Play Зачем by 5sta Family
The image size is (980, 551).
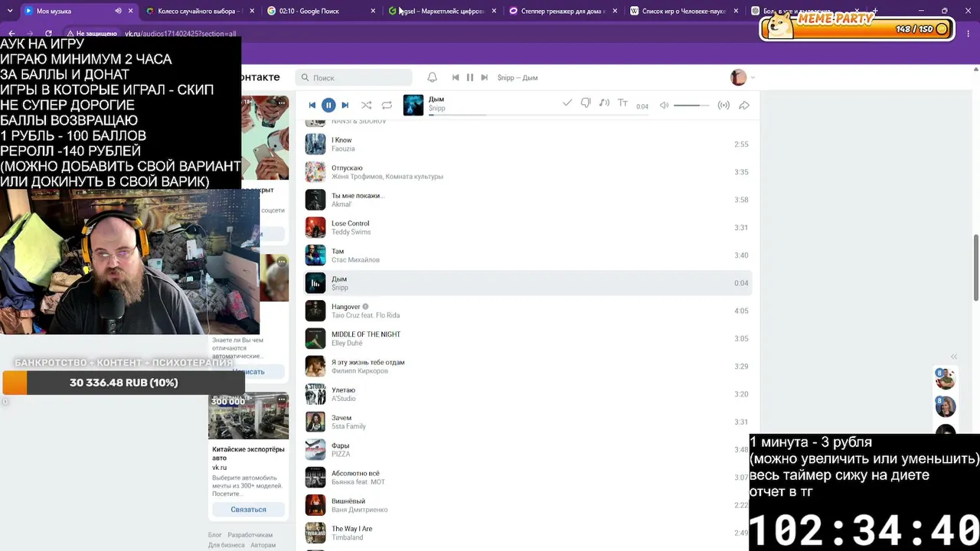click(528, 422)
